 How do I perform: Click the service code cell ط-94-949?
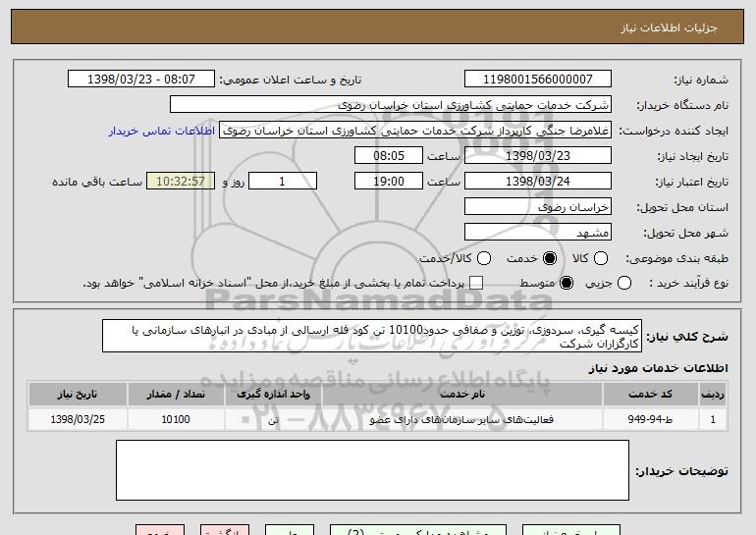pyautogui.click(x=650, y=419)
